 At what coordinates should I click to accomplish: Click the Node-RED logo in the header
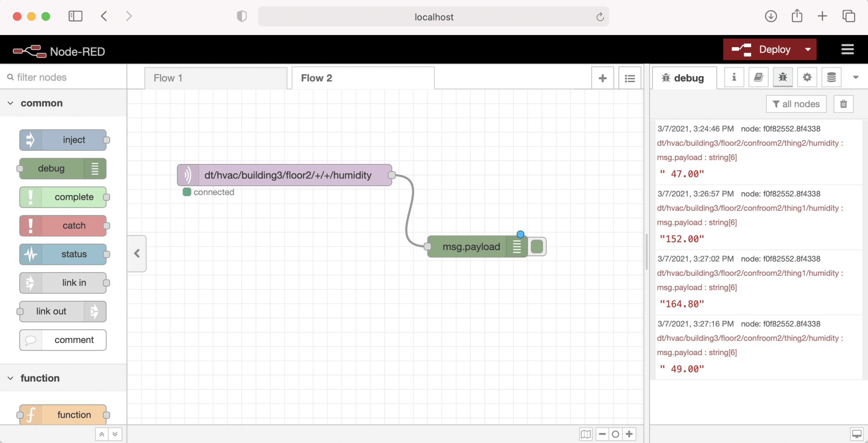point(59,51)
